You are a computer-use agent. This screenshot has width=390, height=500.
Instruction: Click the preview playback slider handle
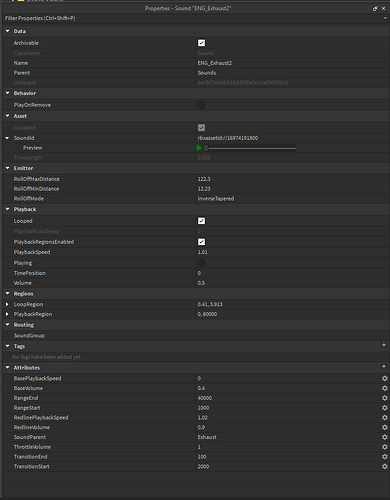(206, 148)
